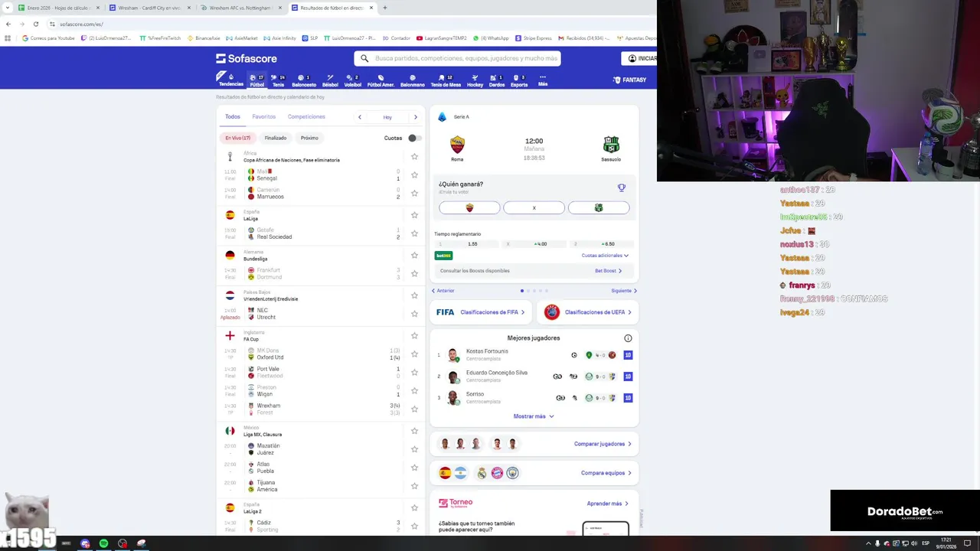Go back with browser back arrow
980x551 pixels.
[x=8, y=24]
